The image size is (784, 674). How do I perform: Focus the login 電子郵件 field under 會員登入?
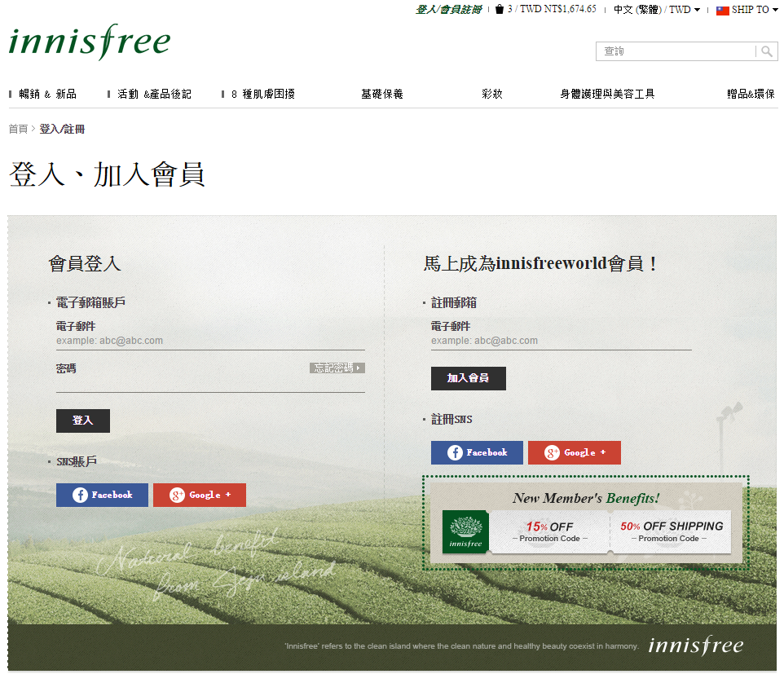pyautogui.click(x=210, y=341)
